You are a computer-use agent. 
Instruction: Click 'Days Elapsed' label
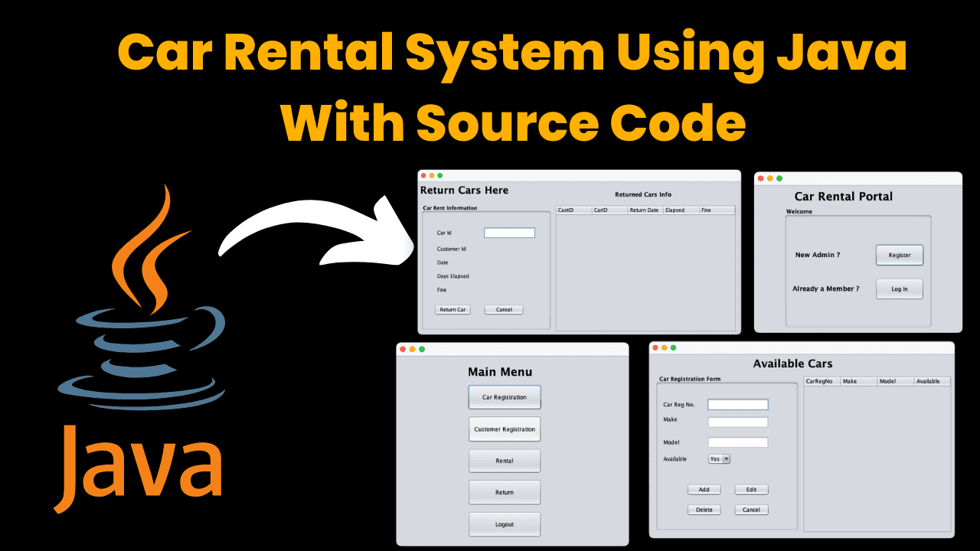coord(453,276)
